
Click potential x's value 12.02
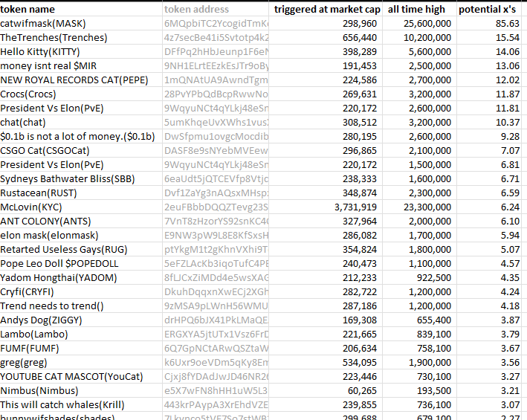[489, 80]
